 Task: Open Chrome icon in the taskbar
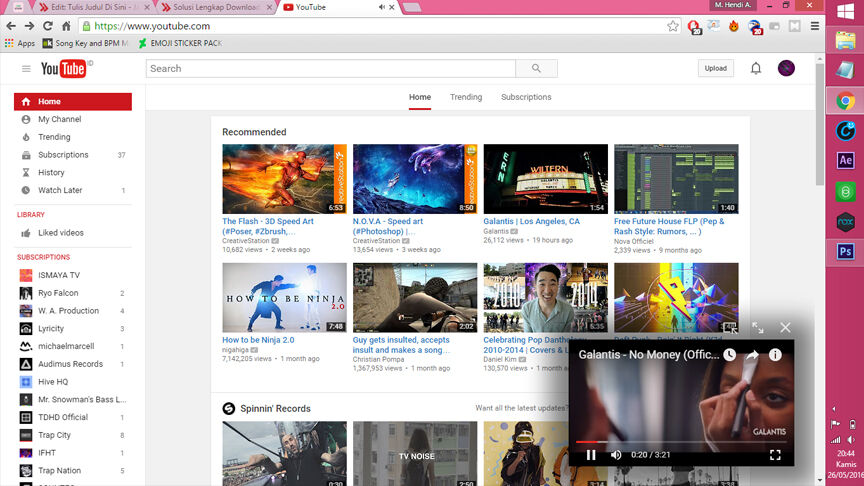coord(845,101)
